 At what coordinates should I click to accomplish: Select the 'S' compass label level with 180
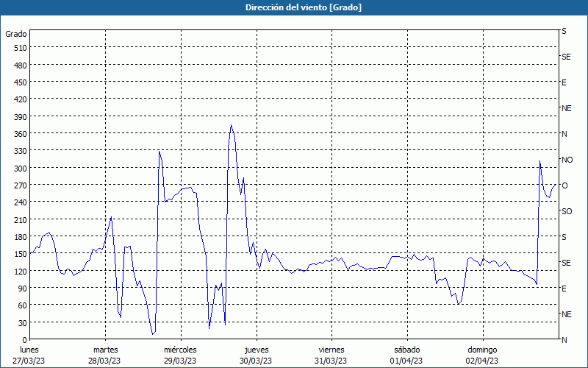pyautogui.click(x=564, y=237)
